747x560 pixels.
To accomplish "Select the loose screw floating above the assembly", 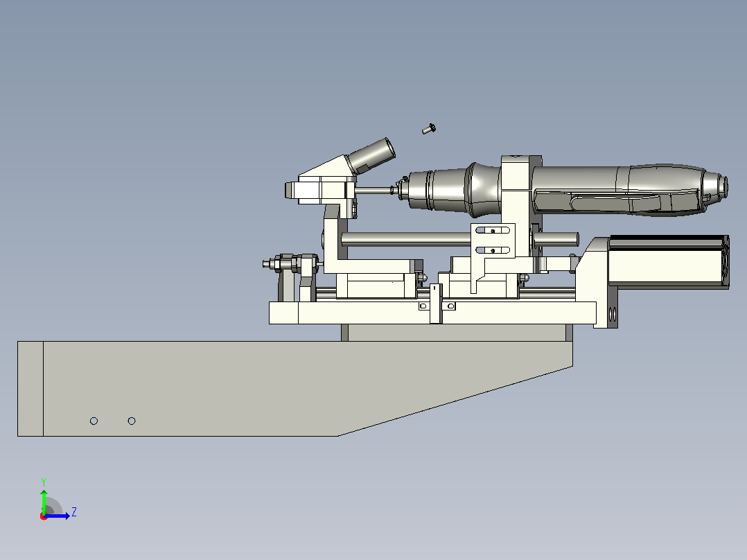I will [429, 129].
